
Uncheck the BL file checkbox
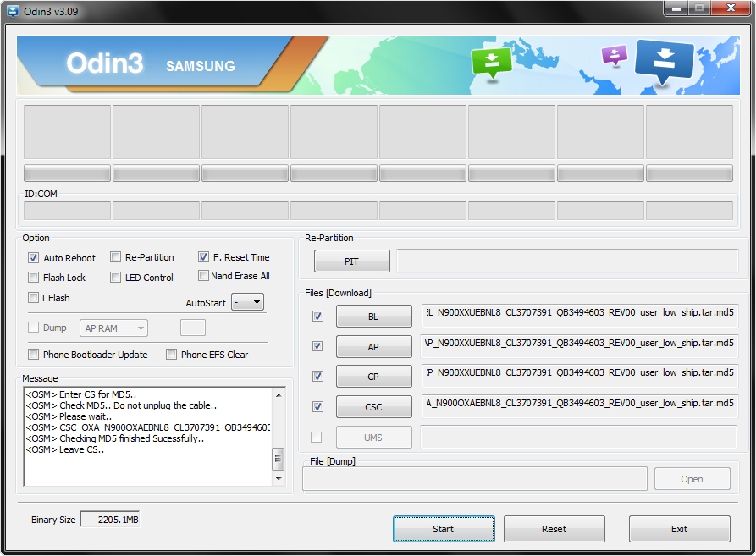[317, 317]
